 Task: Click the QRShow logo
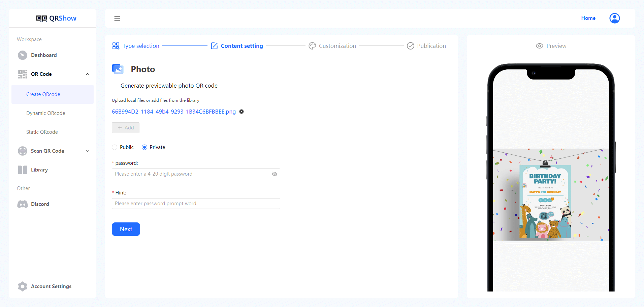tap(56, 18)
